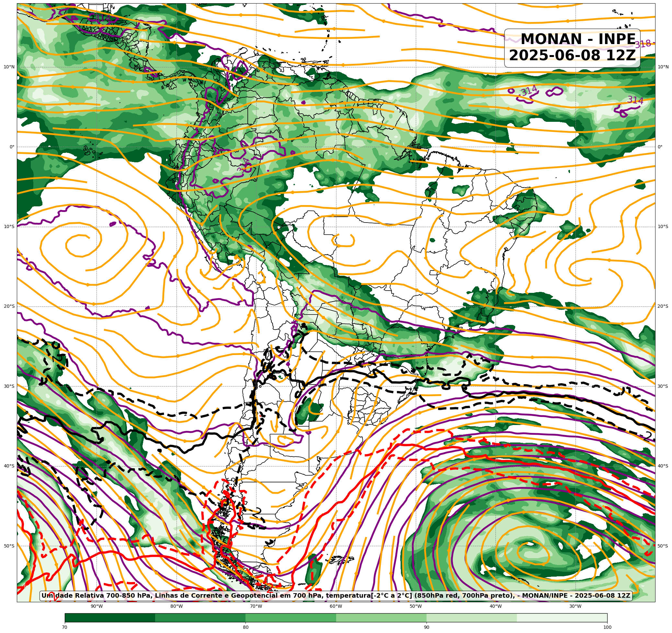Image resolution: width=672 pixels, height=633 pixels.
Task: Click the right-axis "10°S" latitude label
Action: click(x=663, y=226)
